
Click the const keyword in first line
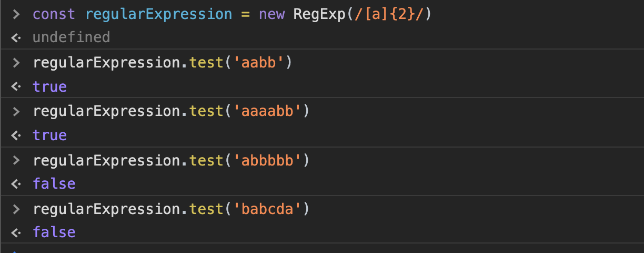[x=54, y=14]
